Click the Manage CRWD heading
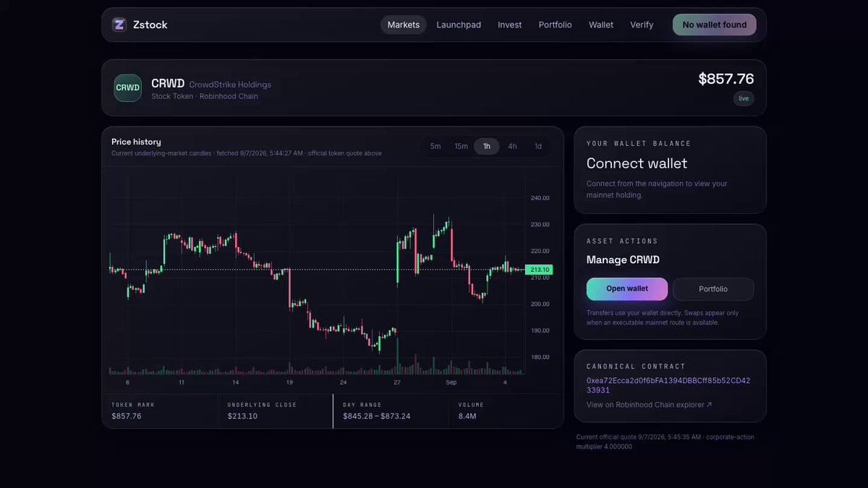Viewport: 868px width, 488px height. [623, 260]
